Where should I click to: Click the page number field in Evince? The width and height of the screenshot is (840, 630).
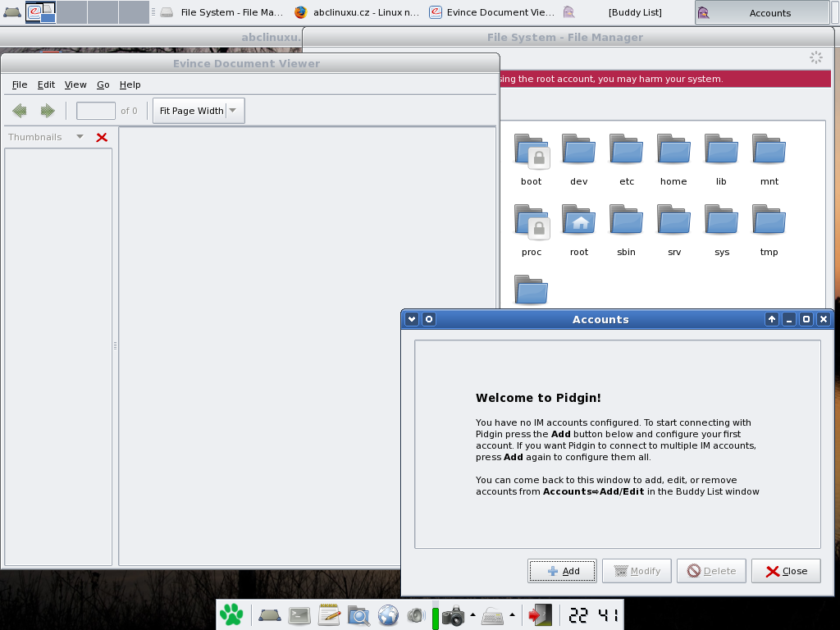tap(96, 111)
